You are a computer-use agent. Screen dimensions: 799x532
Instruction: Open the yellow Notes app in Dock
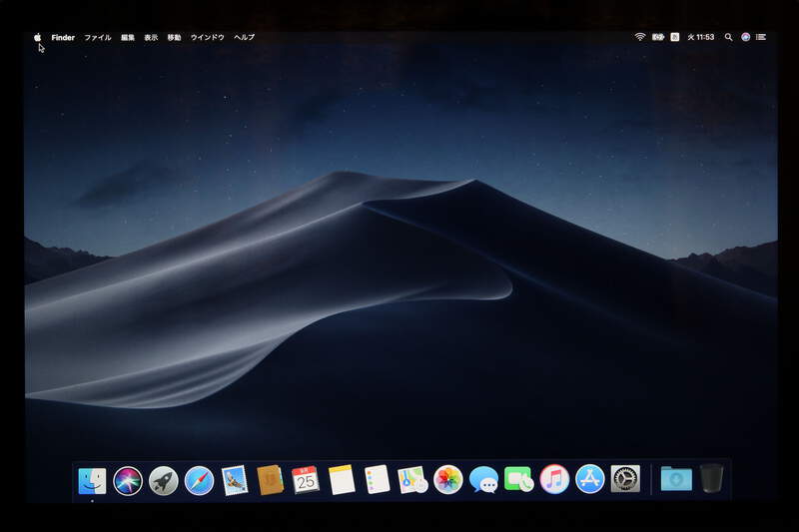[342, 479]
